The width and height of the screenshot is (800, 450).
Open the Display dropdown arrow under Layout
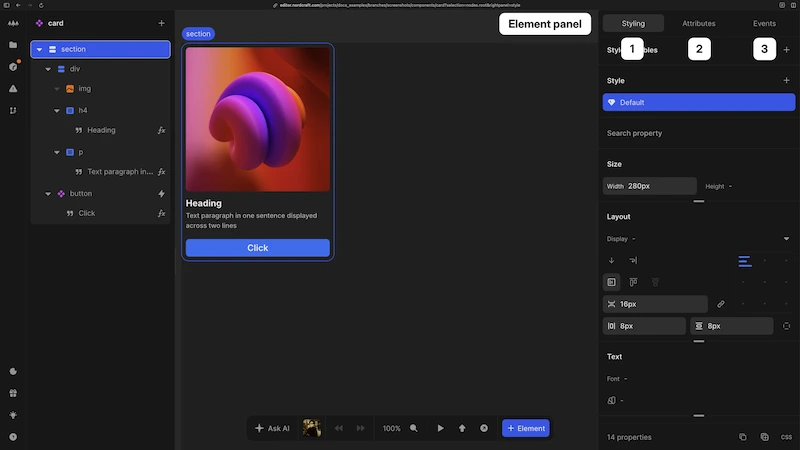(786, 239)
